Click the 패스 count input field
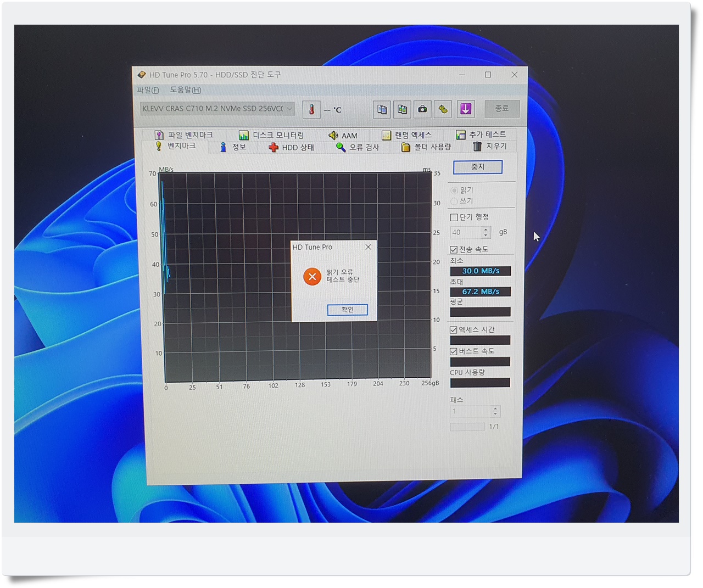Screen dimensions: 703x588 pyautogui.click(x=471, y=411)
